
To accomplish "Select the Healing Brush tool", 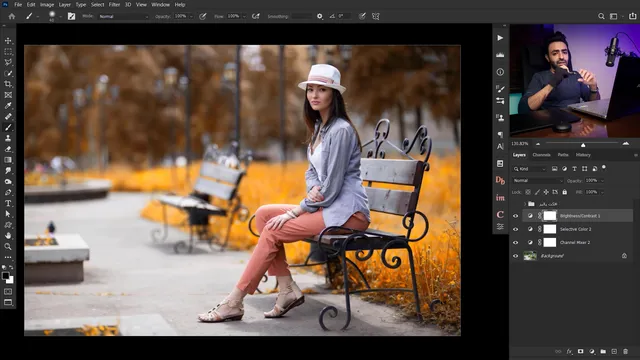I will [x=8, y=117].
